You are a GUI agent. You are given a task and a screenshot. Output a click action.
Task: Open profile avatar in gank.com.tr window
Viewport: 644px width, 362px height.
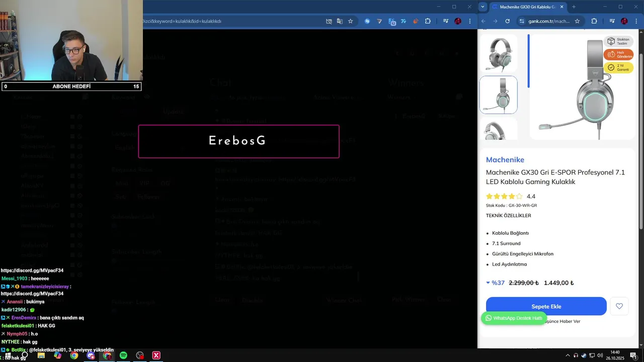pyautogui.click(x=624, y=21)
